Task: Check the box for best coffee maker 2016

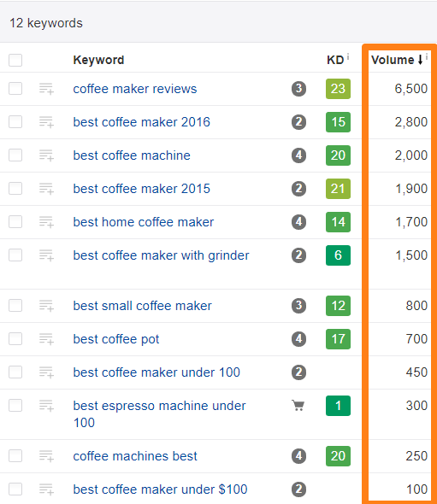Action: point(15,122)
